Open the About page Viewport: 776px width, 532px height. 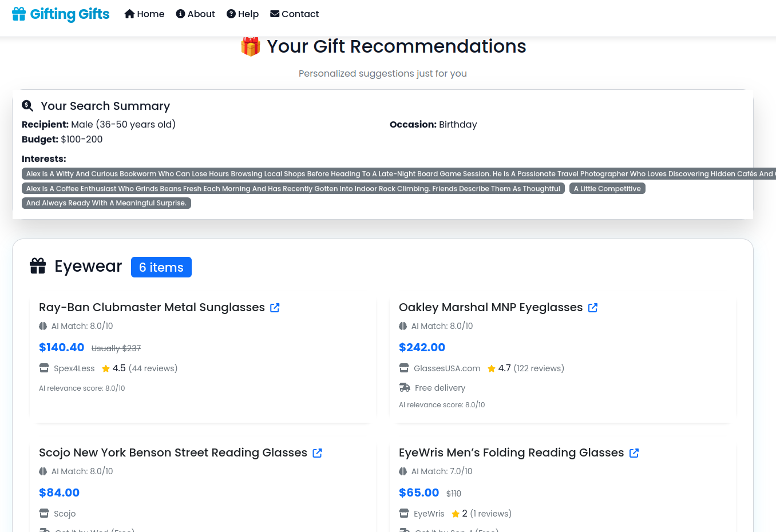(196, 14)
